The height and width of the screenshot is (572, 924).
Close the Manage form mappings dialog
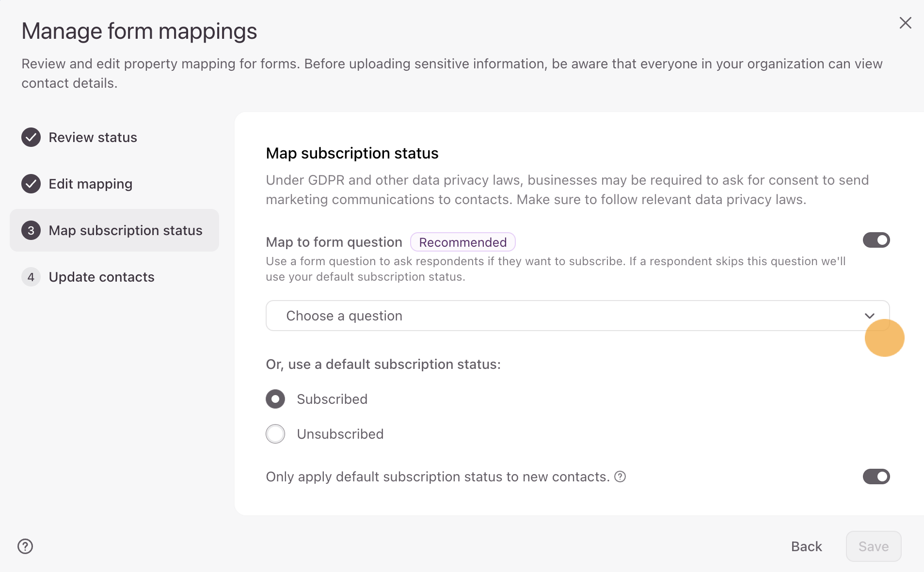click(x=905, y=23)
